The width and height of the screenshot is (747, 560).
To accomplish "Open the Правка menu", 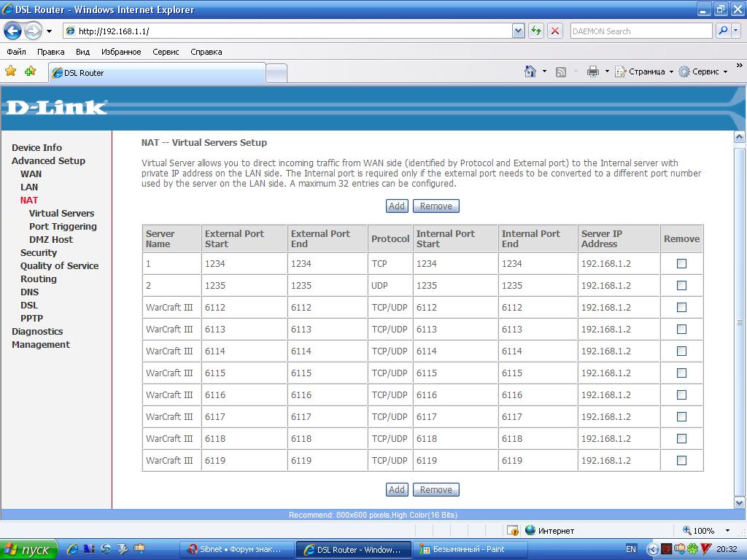I will click(50, 52).
